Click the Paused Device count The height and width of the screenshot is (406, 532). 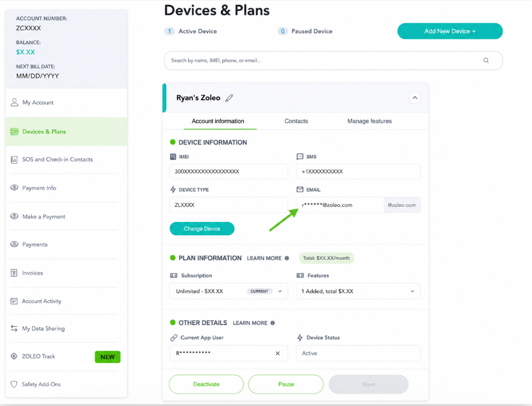[x=282, y=31]
